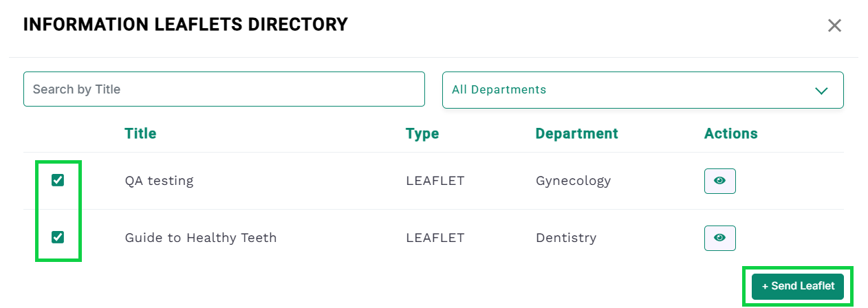Click LEAFLET type in QA testing row

point(435,181)
